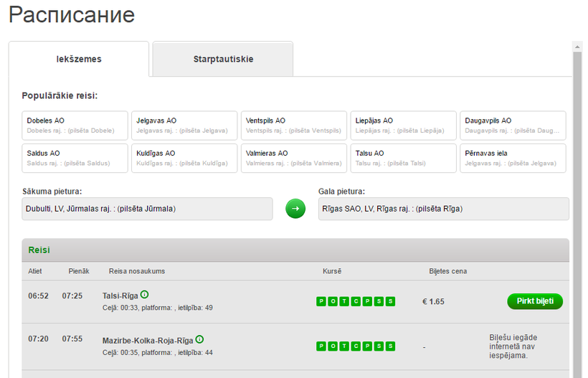Select the Dobeles AO popular route
The width and height of the screenshot is (588, 378).
(x=75, y=126)
